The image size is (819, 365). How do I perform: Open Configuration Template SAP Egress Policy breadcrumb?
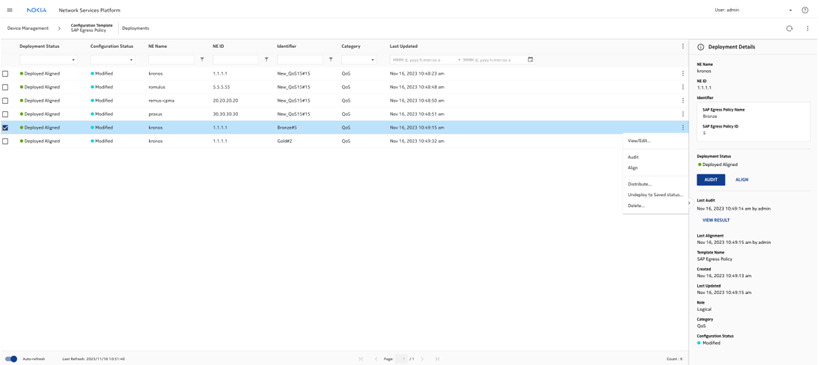click(91, 28)
